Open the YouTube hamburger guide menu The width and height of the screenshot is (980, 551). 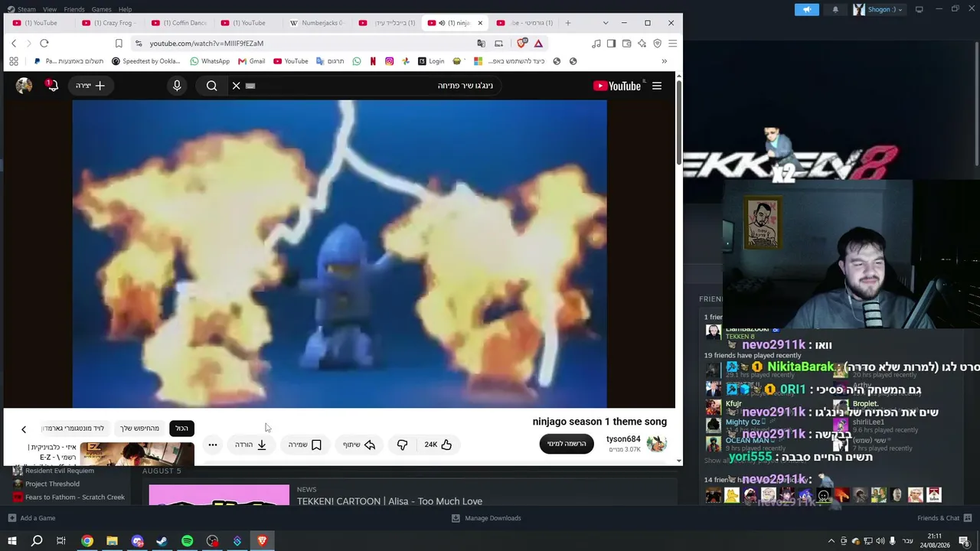click(657, 86)
